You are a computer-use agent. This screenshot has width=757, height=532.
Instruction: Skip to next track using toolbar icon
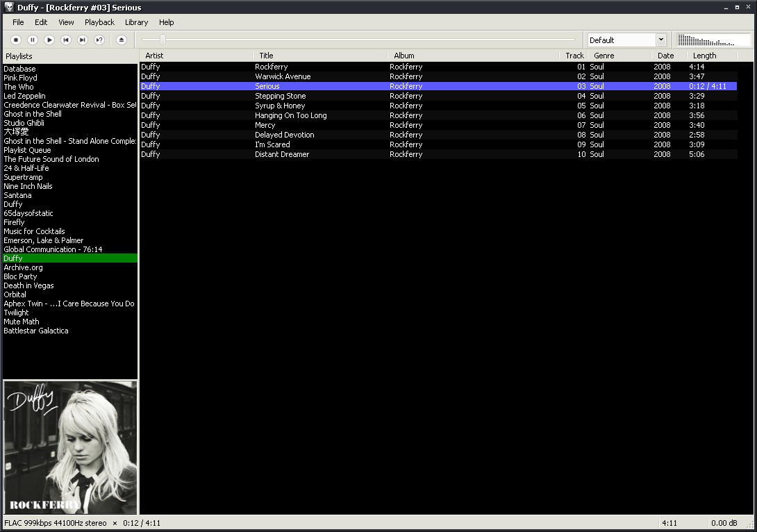82,40
